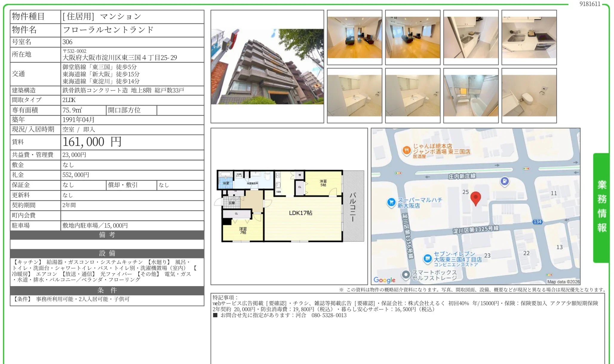This screenshot has width=614, height=364.
Task: Click the Google logo on the map
Action: click(384, 280)
